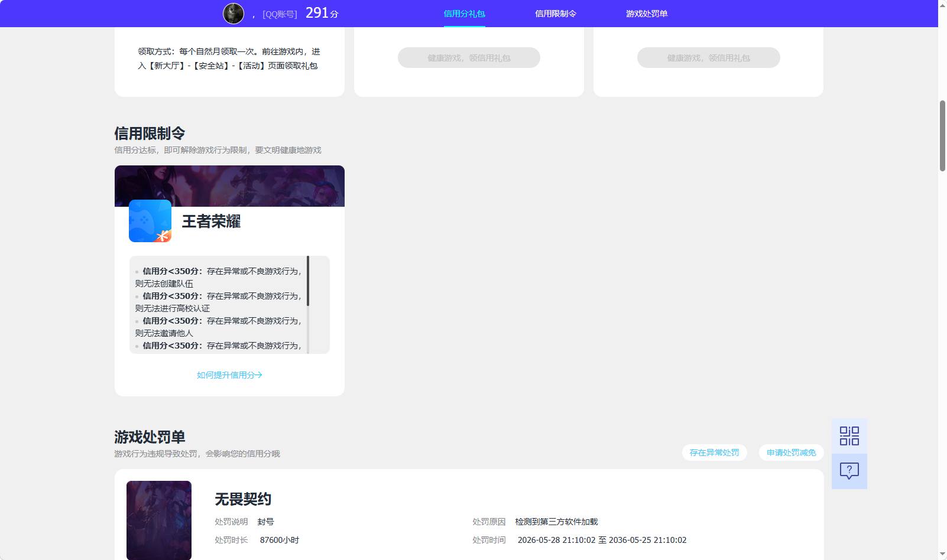The image size is (947, 560).
Task: Click the 王者荣耀 game title
Action: (x=211, y=222)
